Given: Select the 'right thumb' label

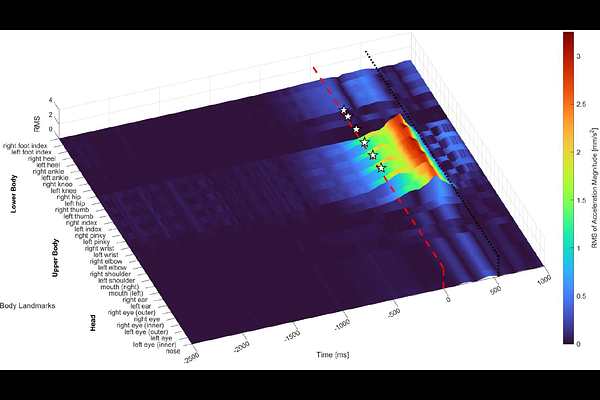Looking at the screenshot, I should pos(72,210).
